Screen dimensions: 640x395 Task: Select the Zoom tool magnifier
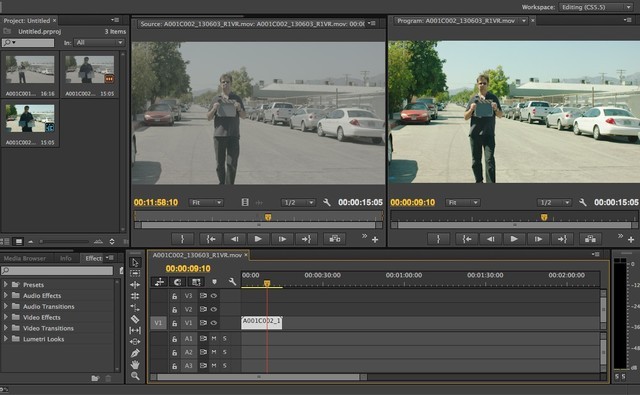click(x=135, y=376)
